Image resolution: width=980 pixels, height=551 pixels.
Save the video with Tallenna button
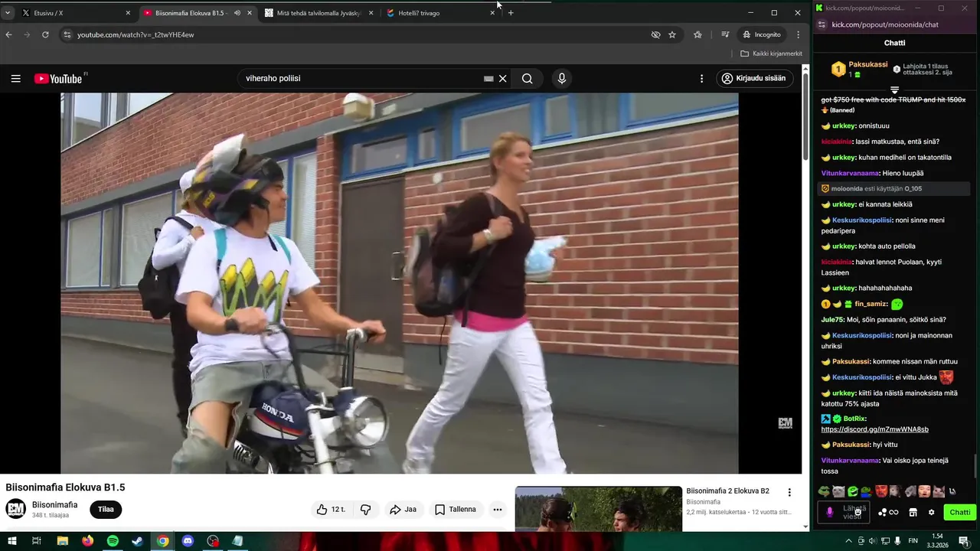coord(456,509)
